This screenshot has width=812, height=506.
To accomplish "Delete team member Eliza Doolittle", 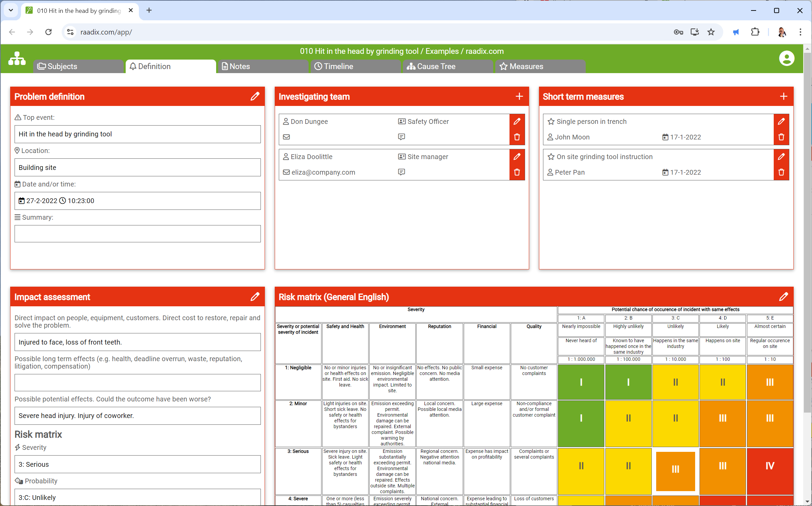I will click(x=517, y=172).
